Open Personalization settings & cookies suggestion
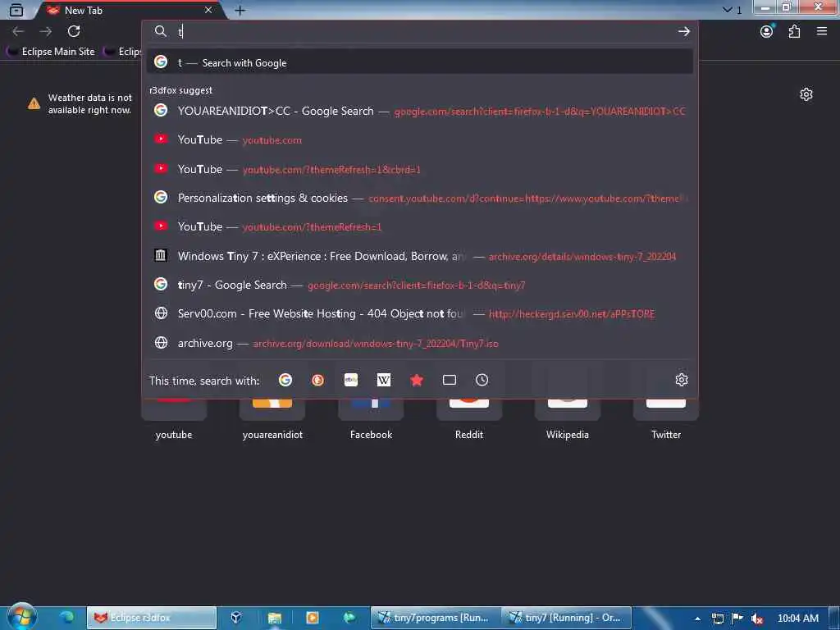 419,198
